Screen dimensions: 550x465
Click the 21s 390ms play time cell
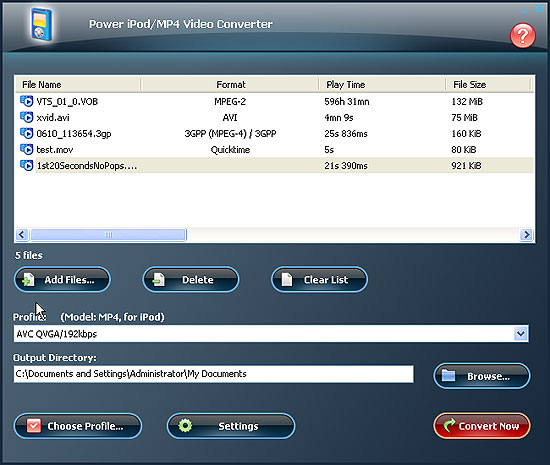(346, 166)
